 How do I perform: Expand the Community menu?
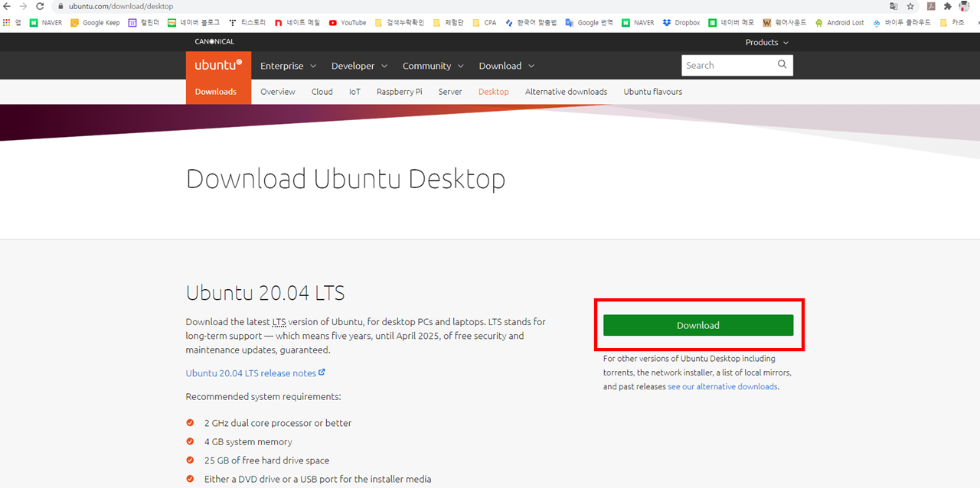[433, 66]
